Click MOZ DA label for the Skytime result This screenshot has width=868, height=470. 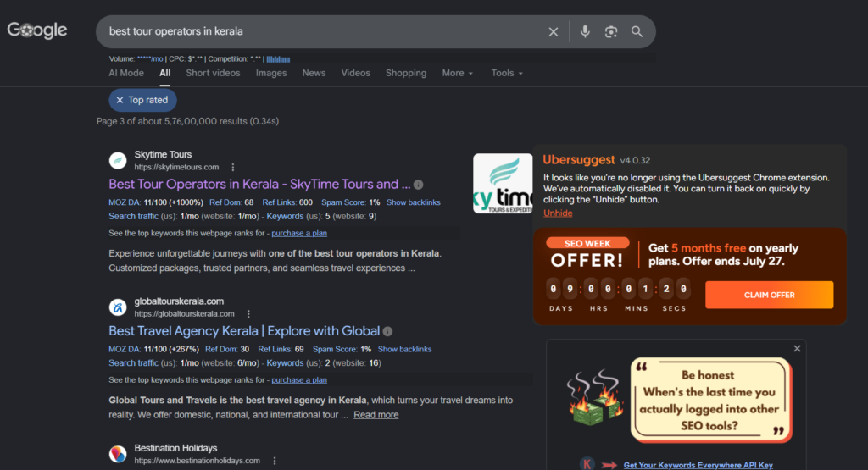click(125, 202)
